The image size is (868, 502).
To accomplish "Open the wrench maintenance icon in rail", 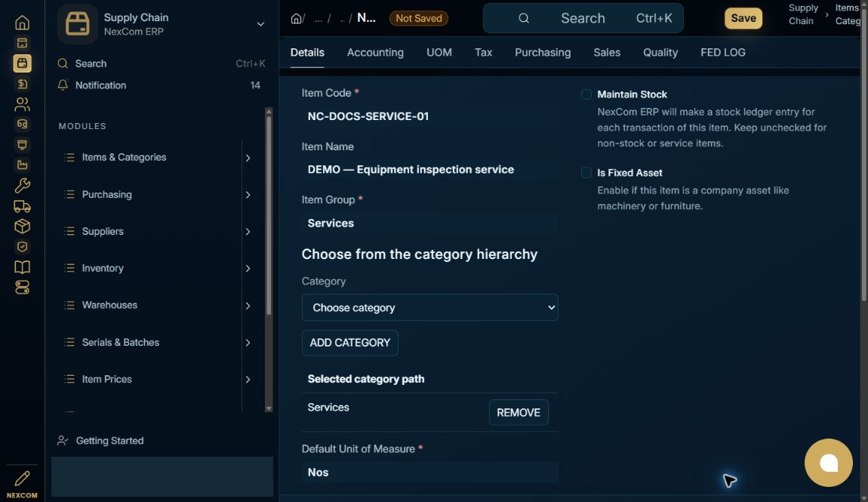I will (22, 186).
